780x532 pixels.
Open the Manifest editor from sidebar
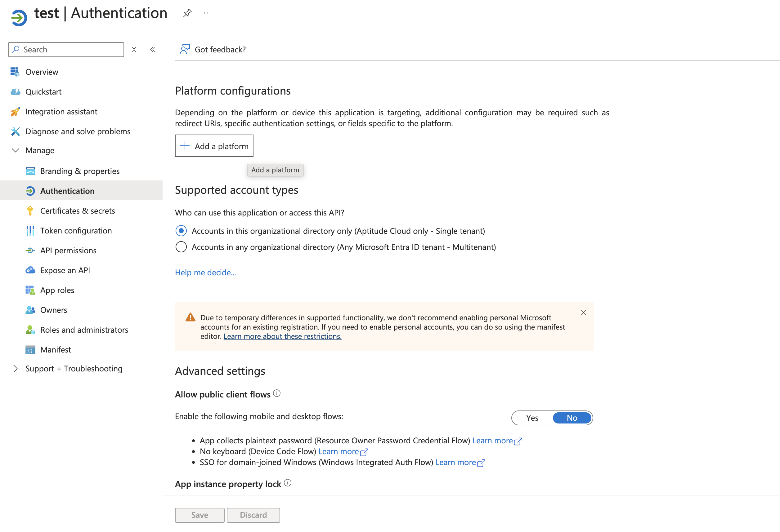pos(55,349)
